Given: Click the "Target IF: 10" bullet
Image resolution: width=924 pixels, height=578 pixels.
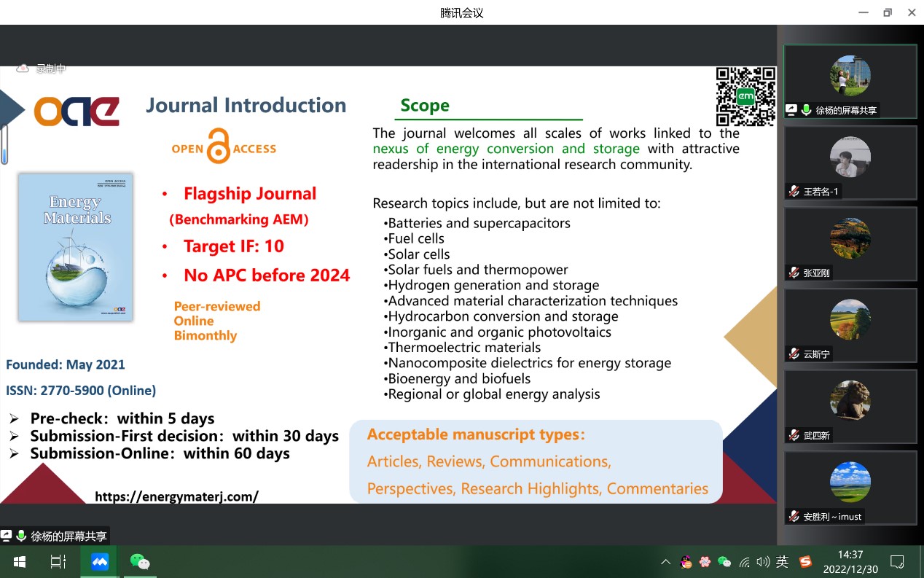Looking at the screenshot, I should (234, 246).
